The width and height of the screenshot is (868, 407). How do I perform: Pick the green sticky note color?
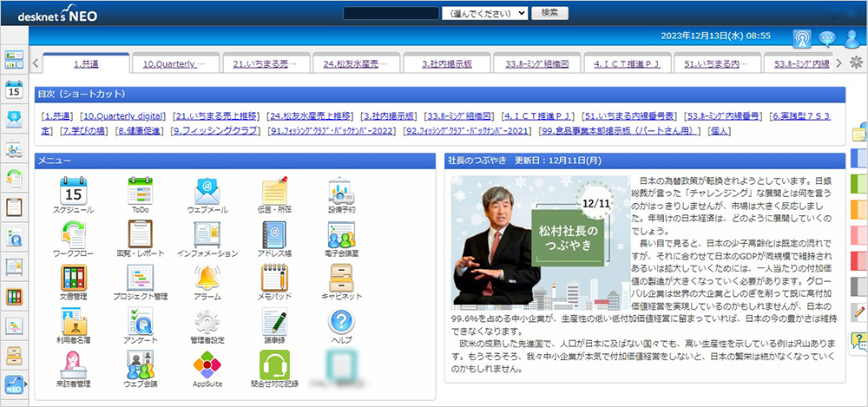point(858,183)
